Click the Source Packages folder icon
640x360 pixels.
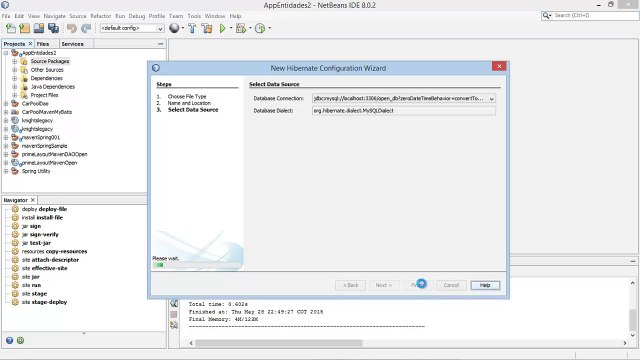click(x=24, y=61)
